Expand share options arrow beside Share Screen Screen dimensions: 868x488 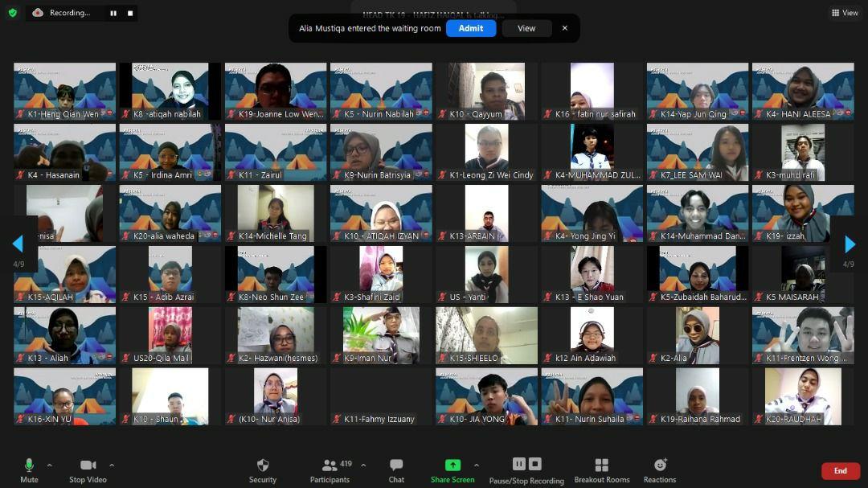[x=476, y=465]
